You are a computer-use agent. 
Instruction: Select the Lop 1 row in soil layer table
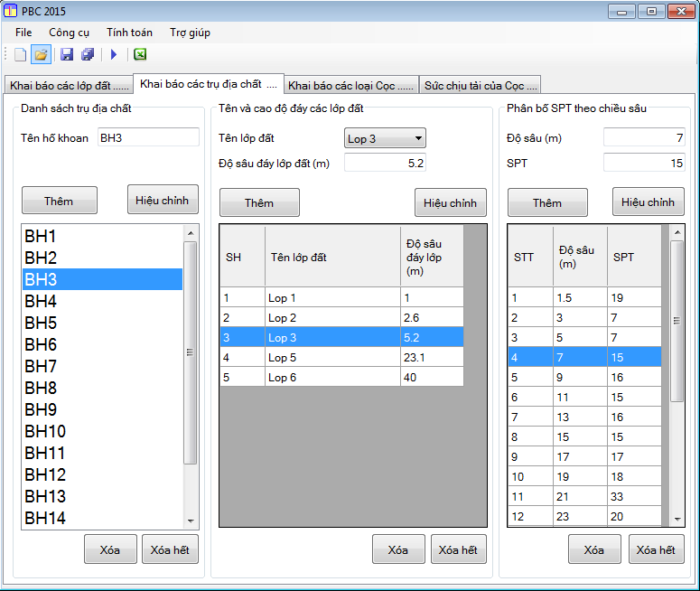342,297
